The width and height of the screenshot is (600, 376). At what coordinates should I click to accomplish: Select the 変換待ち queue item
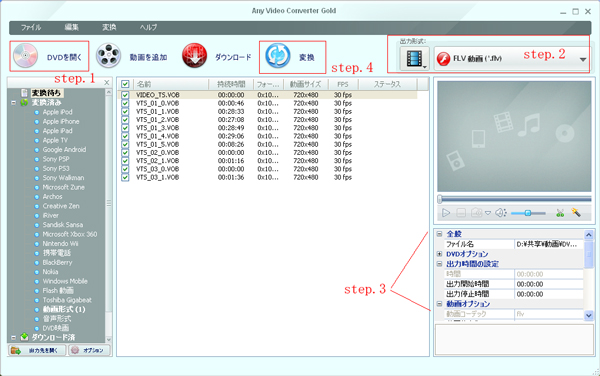(x=46, y=93)
